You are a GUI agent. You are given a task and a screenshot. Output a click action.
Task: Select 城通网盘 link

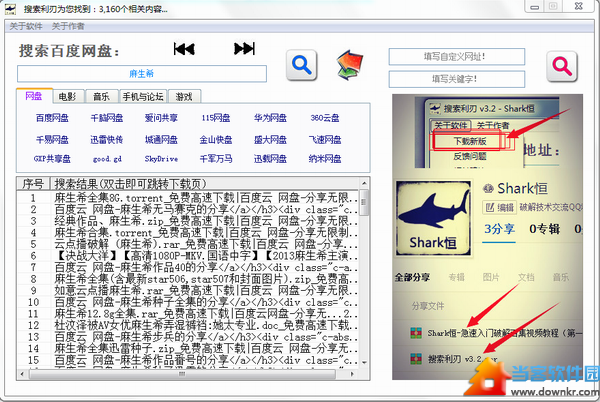(161, 140)
